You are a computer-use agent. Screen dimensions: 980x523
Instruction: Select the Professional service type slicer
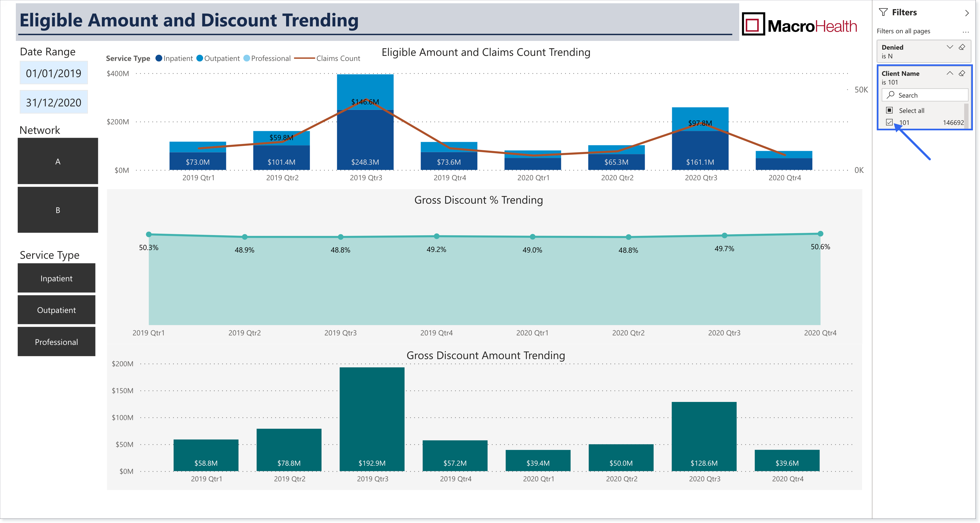(x=56, y=342)
